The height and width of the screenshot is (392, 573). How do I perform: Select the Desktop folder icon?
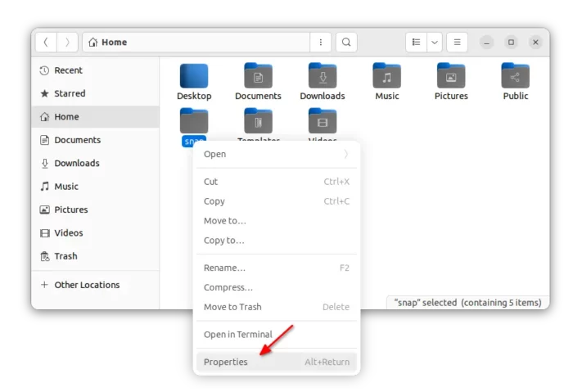click(x=194, y=76)
